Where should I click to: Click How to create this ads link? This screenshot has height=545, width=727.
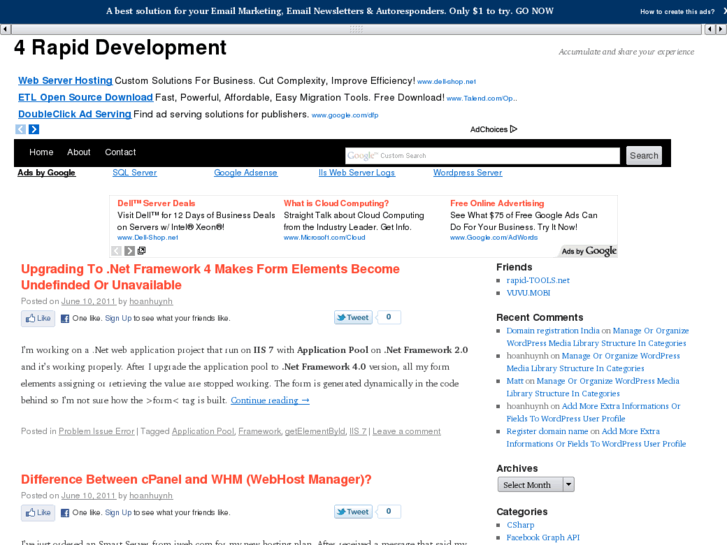tap(677, 12)
